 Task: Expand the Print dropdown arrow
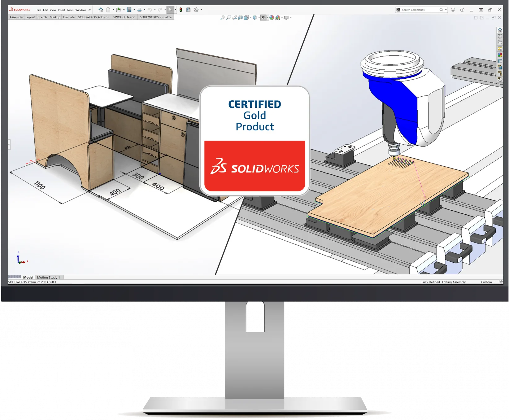pyautogui.click(x=145, y=10)
